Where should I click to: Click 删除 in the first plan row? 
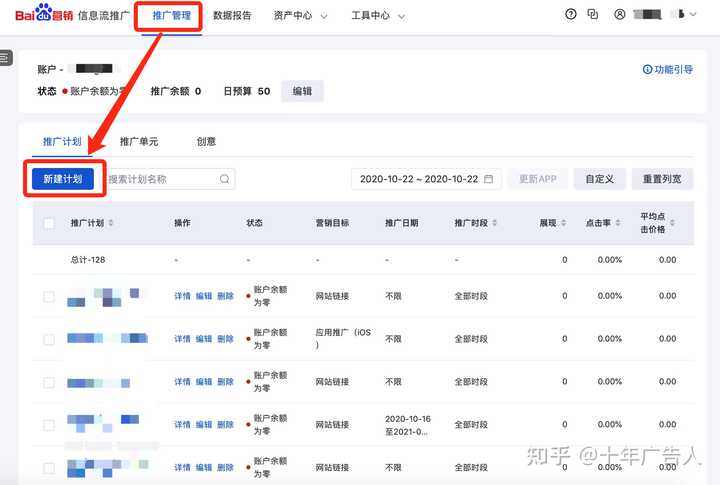point(225,296)
